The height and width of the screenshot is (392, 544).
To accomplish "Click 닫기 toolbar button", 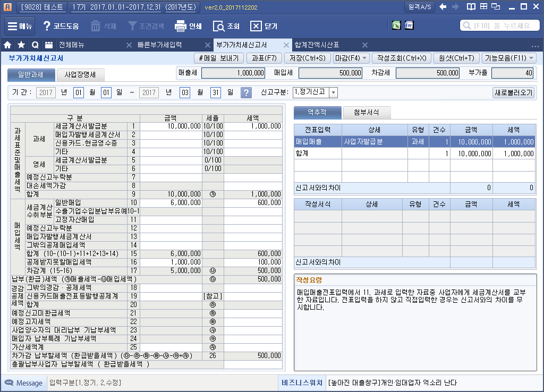I will [263, 26].
